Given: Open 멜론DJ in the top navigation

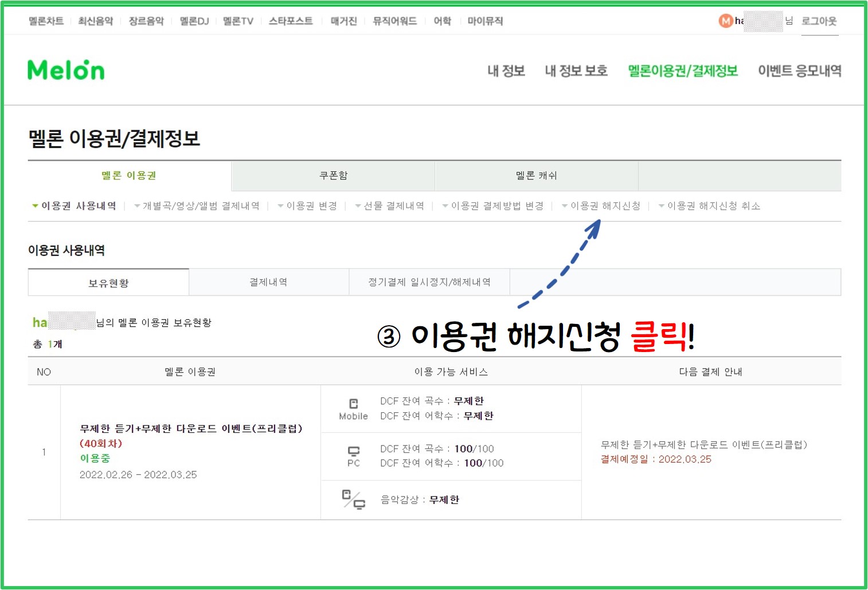Looking at the screenshot, I should pyautogui.click(x=194, y=21).
